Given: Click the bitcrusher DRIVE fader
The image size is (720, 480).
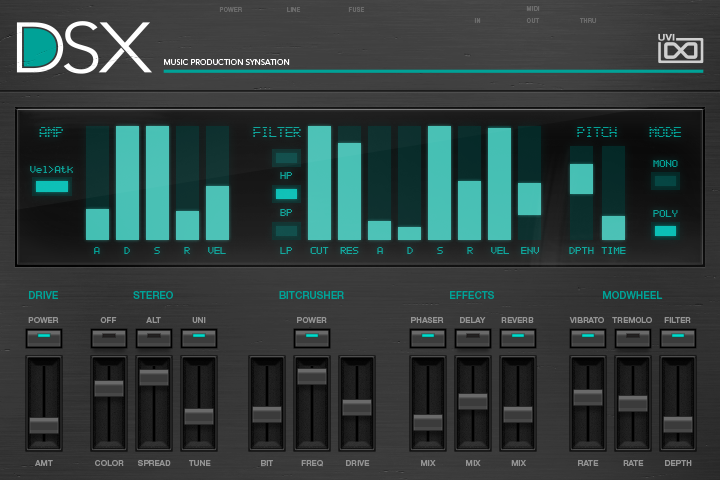Looking at the screenshot, I should 357,407.
